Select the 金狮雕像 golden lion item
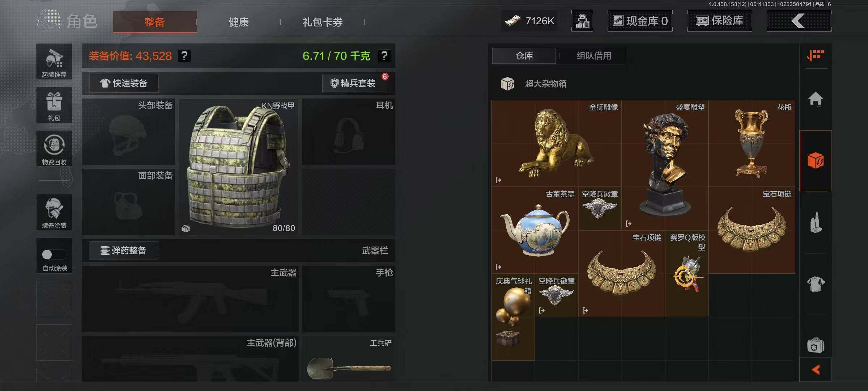This screenshot has height=391, width=868. click(557, 143)
